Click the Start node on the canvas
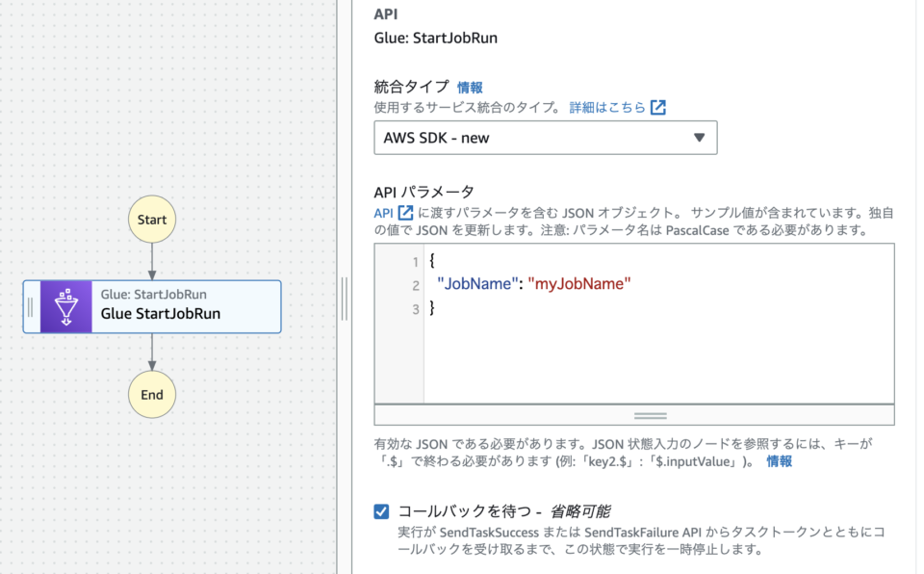924x574 pixels. tap(152, 219)
